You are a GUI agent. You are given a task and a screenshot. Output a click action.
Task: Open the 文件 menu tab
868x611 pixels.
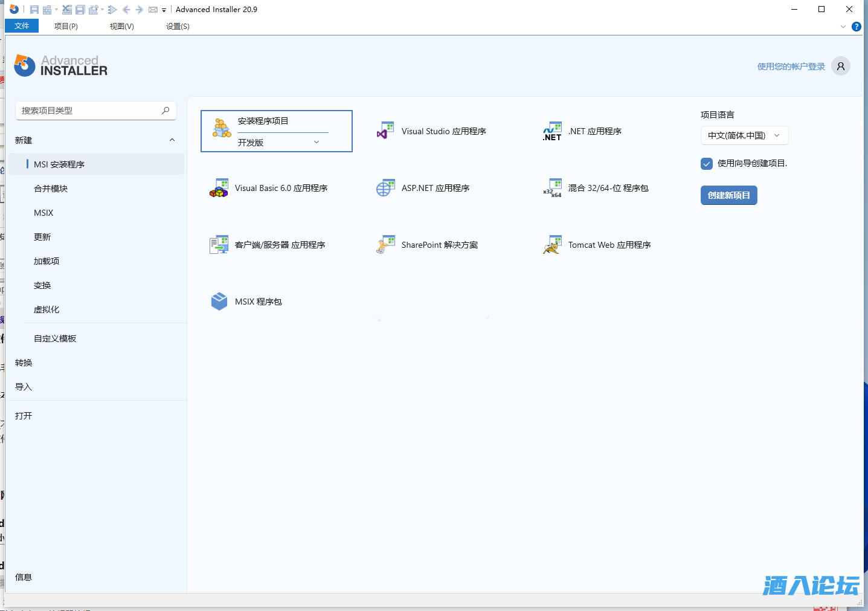(x=22, y=26)
